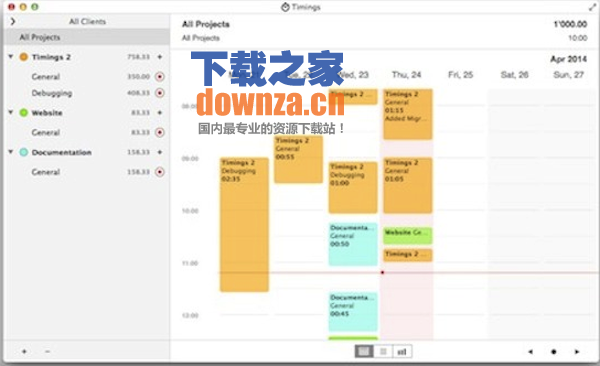Click the Apr 2014 month label
Screen dimensions: 600x366
click(x=569, y=59)
